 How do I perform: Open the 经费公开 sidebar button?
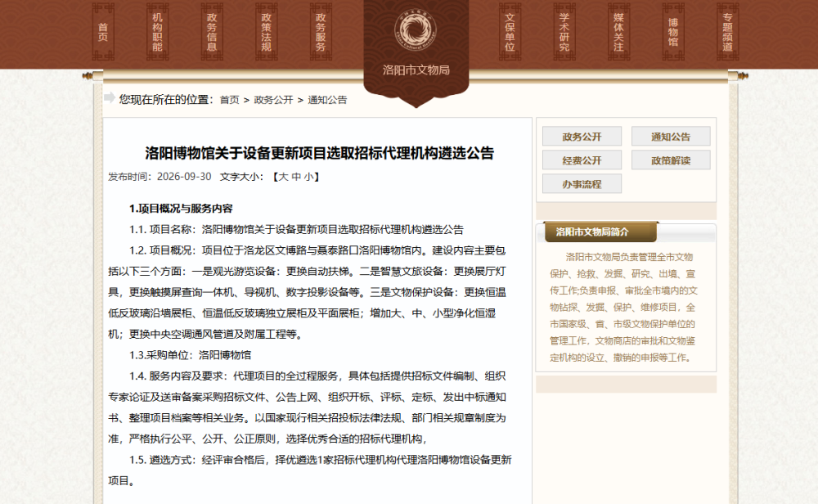582,160
